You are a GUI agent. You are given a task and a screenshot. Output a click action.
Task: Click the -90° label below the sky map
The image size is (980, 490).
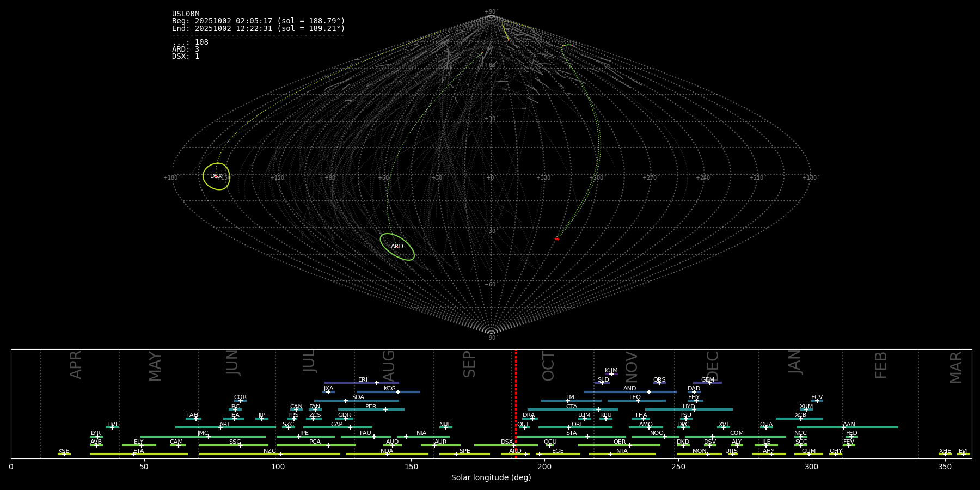coord(491,338)
